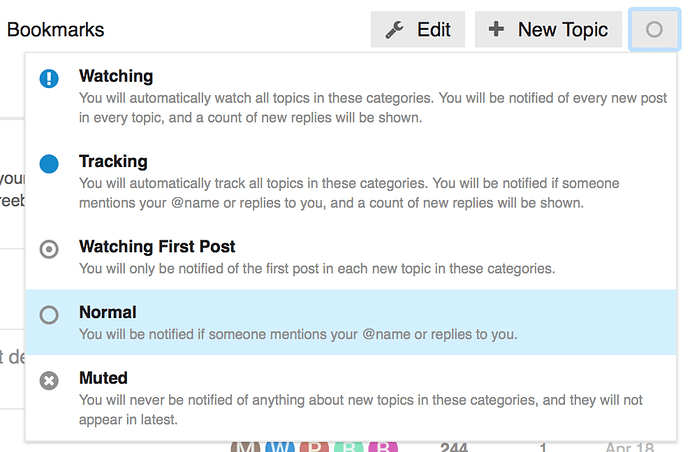Select the Normal notification radio circle
The image size is (690, 452).
point(49,314)
